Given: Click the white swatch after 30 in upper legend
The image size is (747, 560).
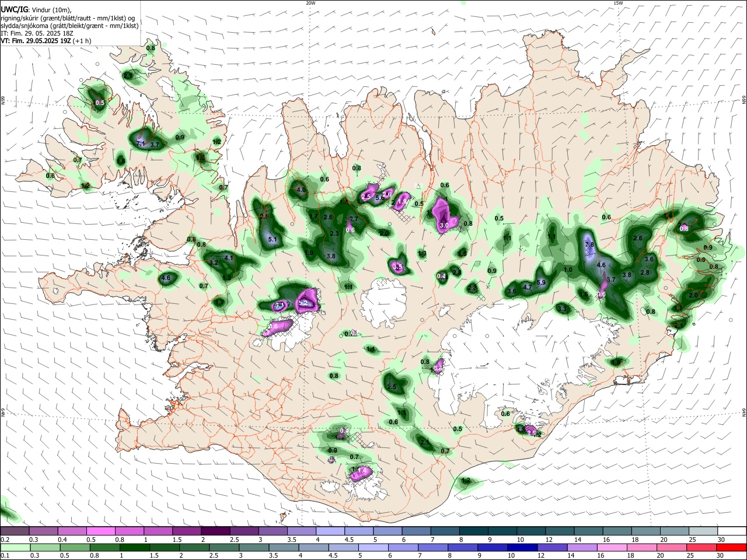Looking at the screenshot, I should (x=731, y=531).
